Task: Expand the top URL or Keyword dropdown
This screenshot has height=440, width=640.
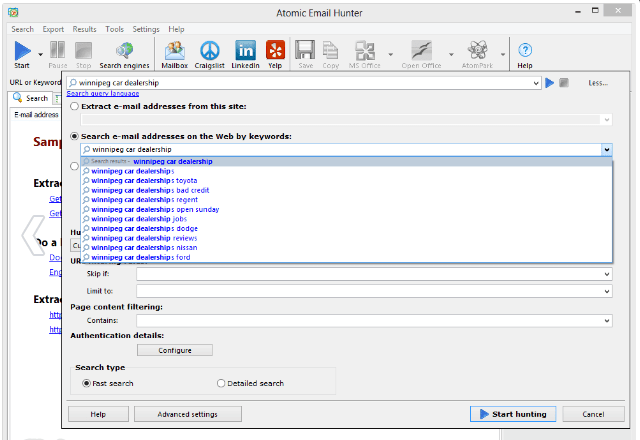Action: click(x=536, y=83)
